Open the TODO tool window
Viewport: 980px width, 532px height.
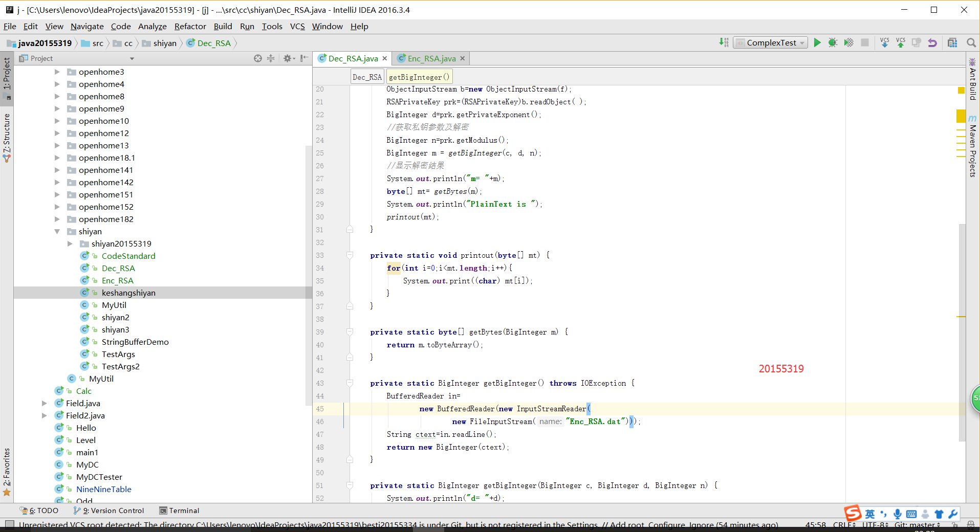pyautogui.click(x=39, y=511)
